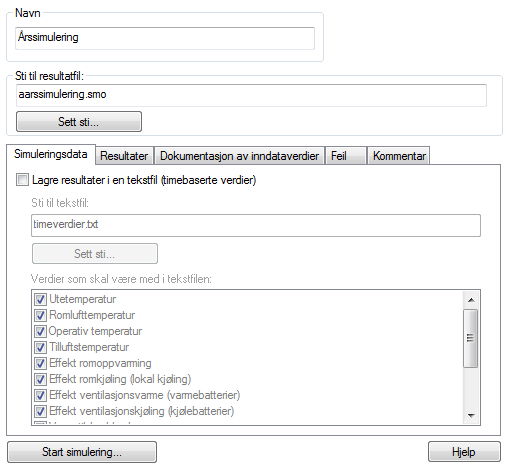Uncheck Effekt ventilasjonskjøling (kjølebatterier)
The width and height of the screenshot is (506, 469).
coord(40,411)
